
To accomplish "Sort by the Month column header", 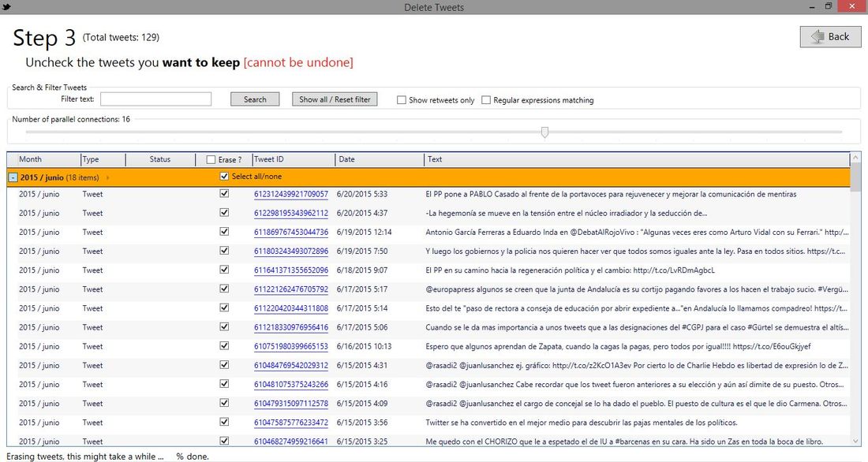I will (x=31, y=159).
